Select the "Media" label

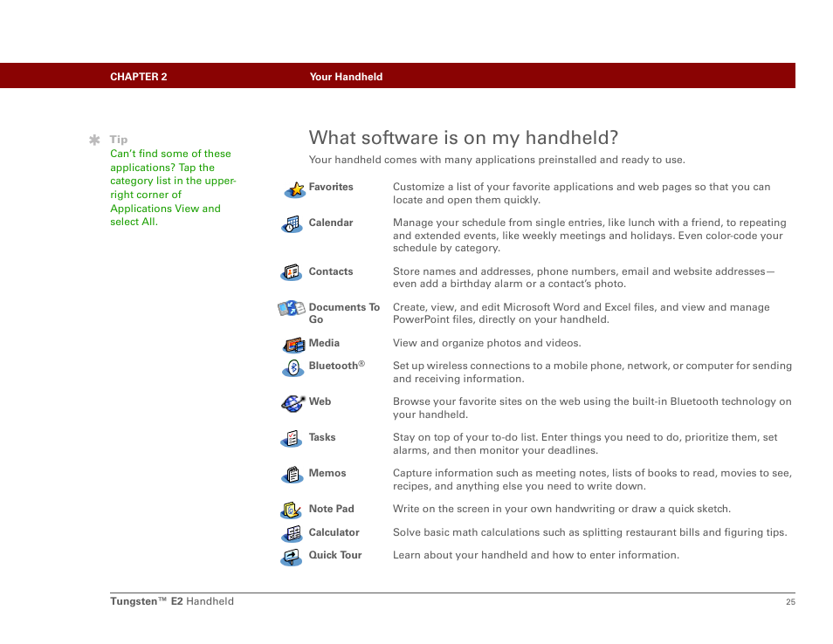click(324, 343)
